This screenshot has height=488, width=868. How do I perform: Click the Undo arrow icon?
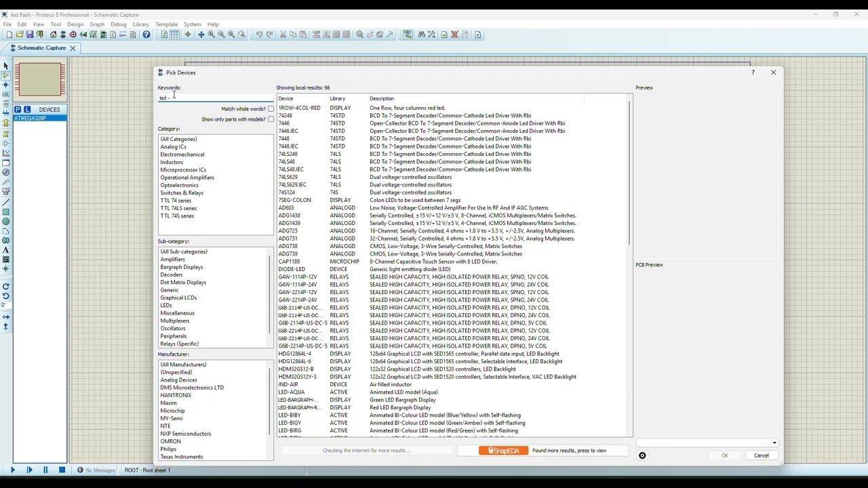(259, 35)
